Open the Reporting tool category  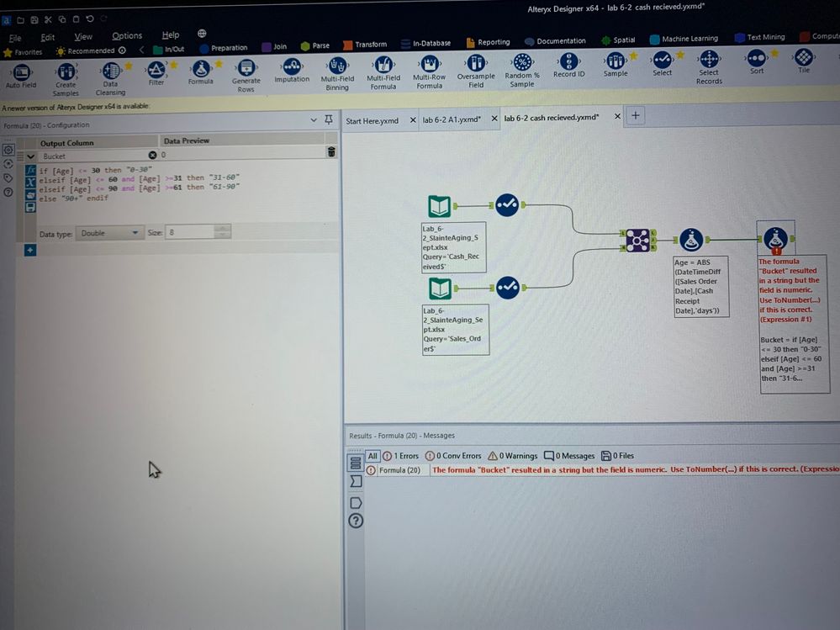pos(488,42)
